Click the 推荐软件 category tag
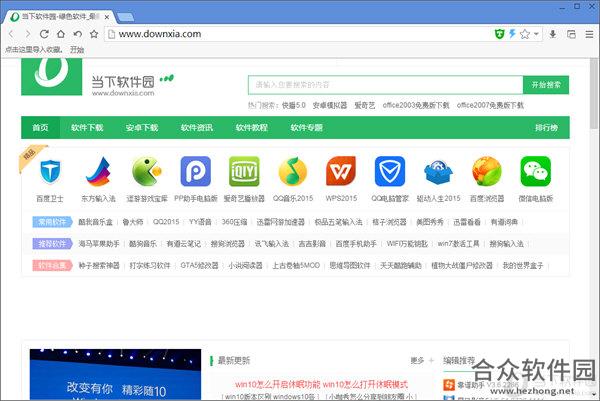The image size is (600, 401). 52,244
